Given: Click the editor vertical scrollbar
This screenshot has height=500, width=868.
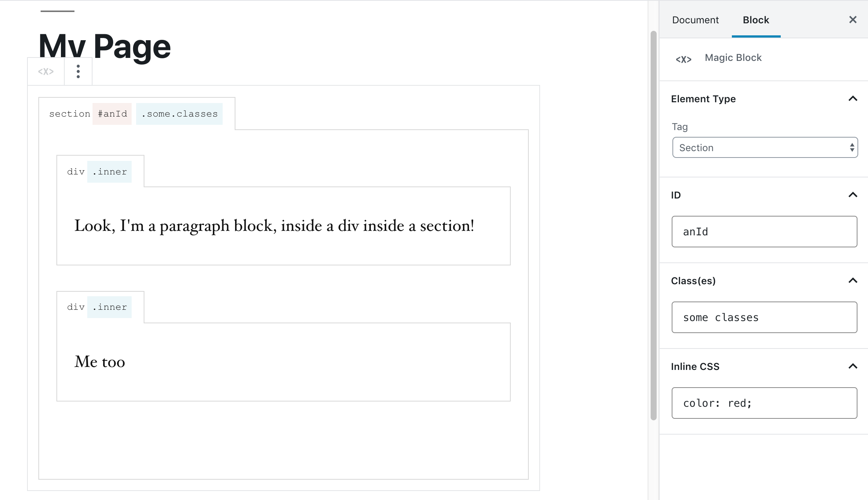Looking at the screenshot, I should [x=653, y=226].
